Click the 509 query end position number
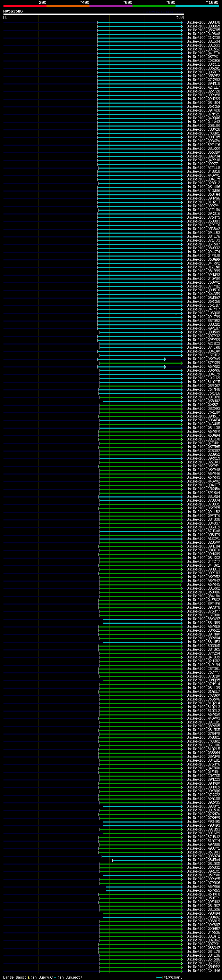 point(179,17)
